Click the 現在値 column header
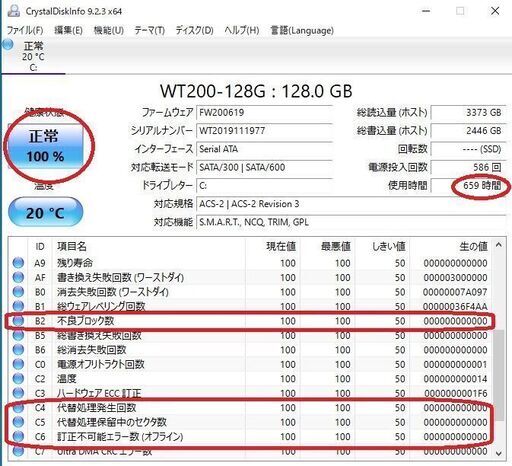Screen dimensions: 512x466 (273, 247)
